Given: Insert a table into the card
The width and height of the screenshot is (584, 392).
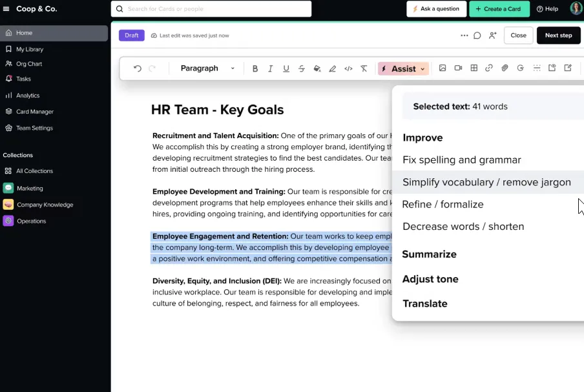Looking at the screenshot, I should (x=474, y=68).
